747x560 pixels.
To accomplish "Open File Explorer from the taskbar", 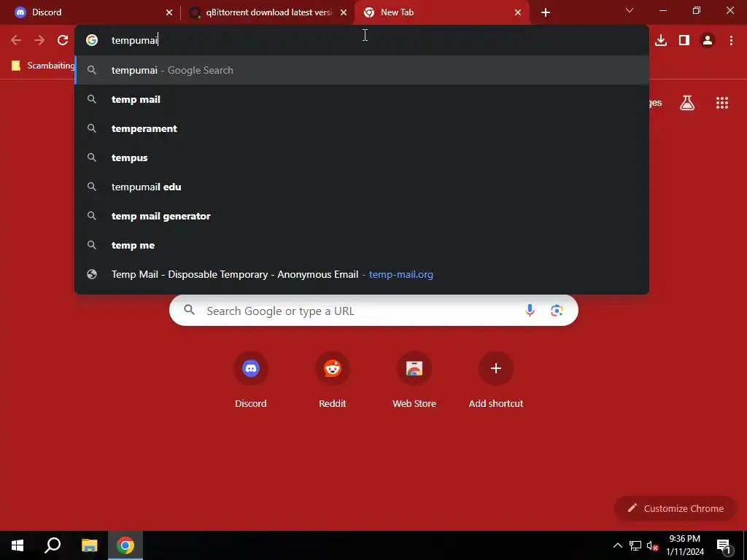I will 89,545.
